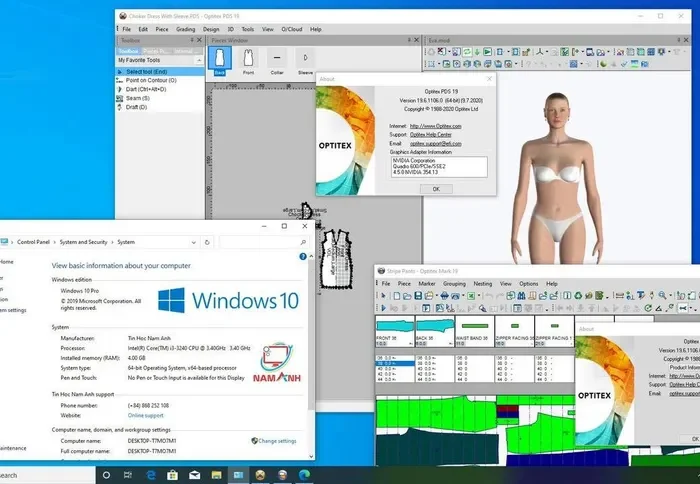The width and height of the screenshot is (700, 484).
Task: Click the search field in System window
Action: (264, 242)
